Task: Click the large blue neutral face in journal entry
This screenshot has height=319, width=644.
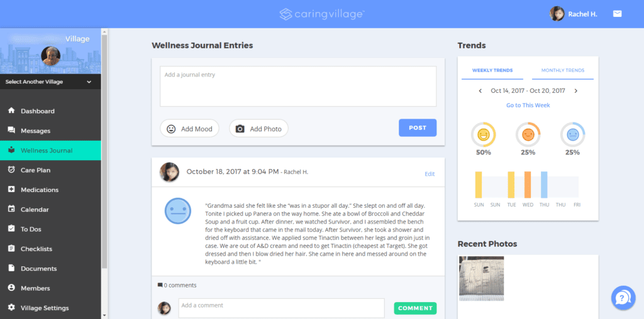Action: point(178,211)
